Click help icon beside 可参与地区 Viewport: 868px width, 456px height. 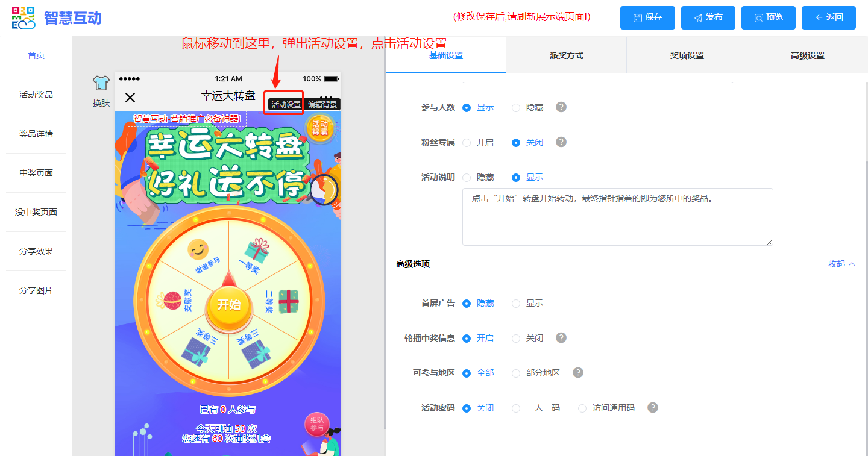578,373
